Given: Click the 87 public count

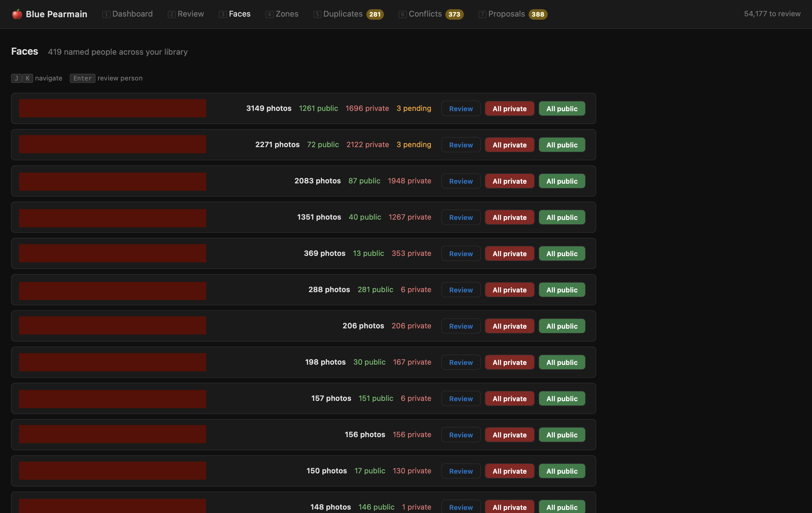Looking at the screenshot, I should coord(364,181).
